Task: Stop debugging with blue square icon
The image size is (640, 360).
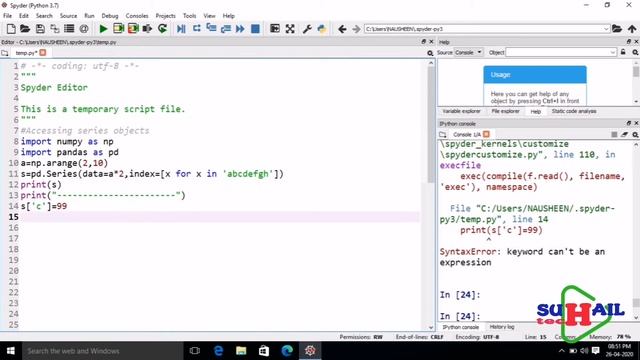Action: coord(255,29)
